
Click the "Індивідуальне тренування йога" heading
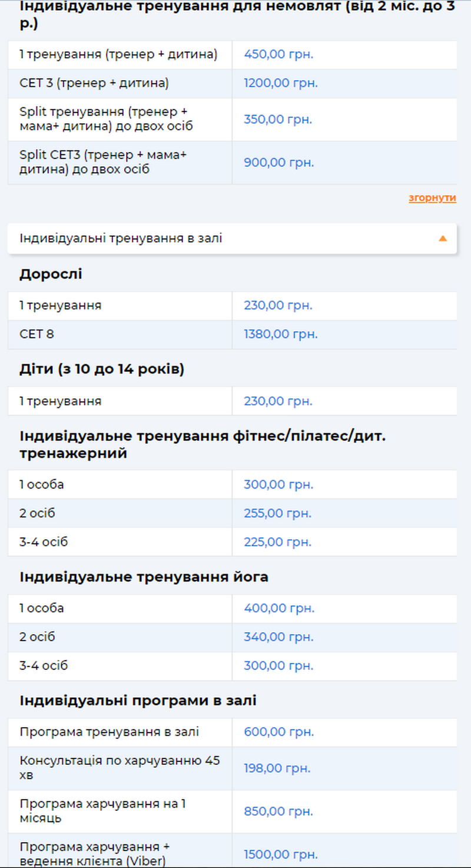click(x=144, y=577)
